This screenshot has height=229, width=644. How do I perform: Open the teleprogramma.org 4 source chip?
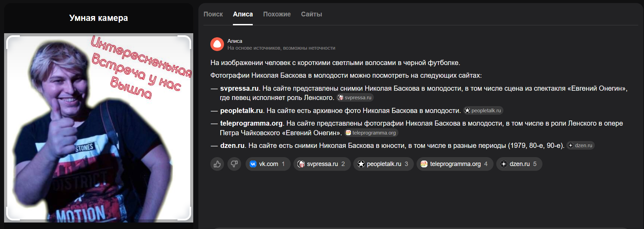click(x=455, y=164)
